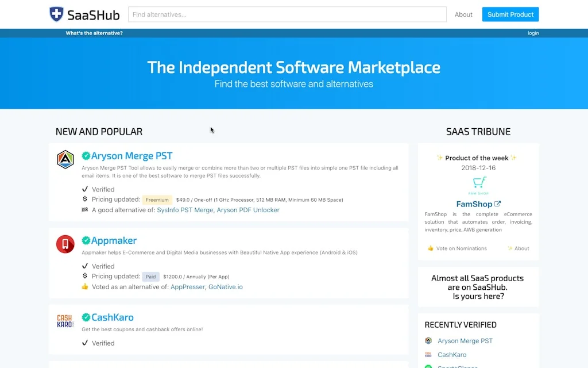Click the red Appmaker mobile phone icon
The width and height of the screenshot is (588, 368).
(65, 244)
